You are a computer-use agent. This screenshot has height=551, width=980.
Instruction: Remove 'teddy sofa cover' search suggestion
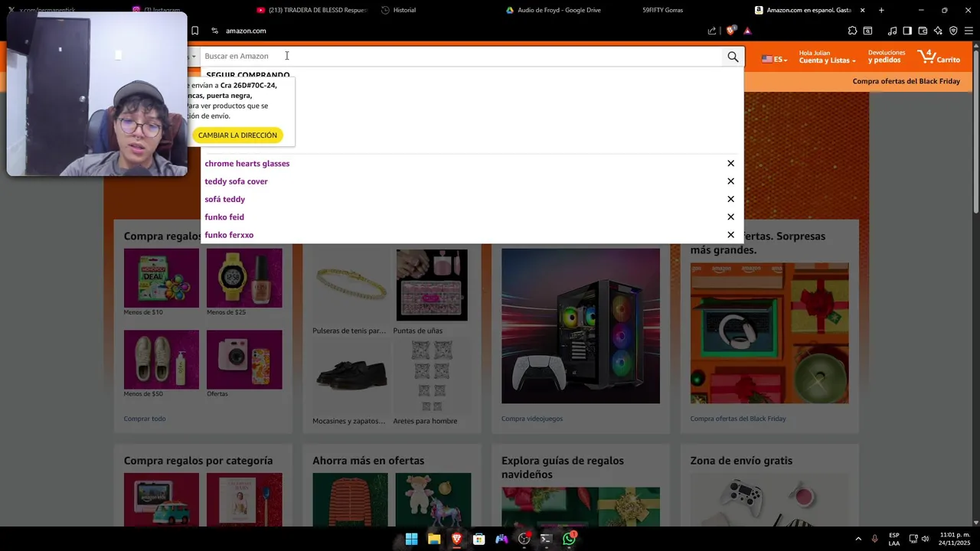click(730, 181)
